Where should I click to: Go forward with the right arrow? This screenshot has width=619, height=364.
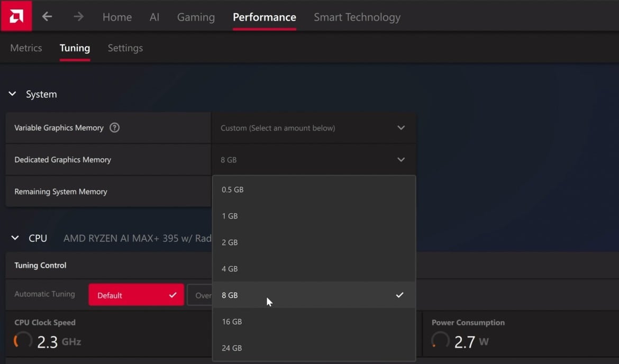pos(78,16)
